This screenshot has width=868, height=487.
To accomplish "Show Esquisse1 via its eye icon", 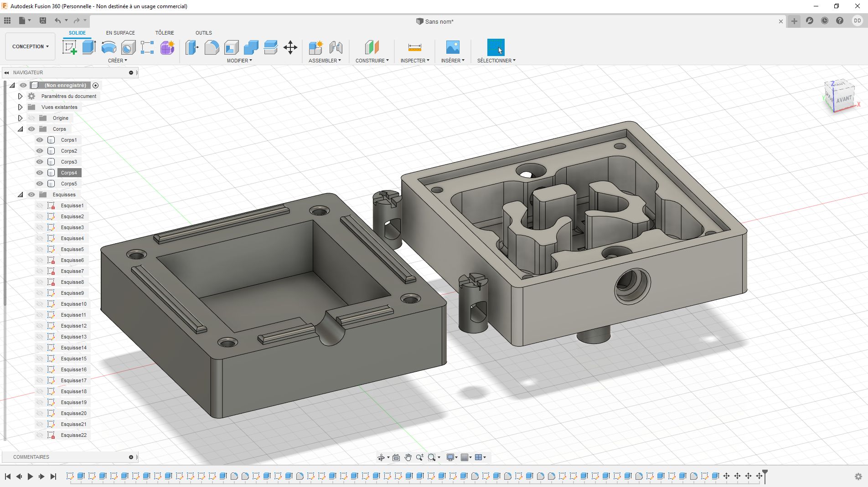I will [40, 205].
